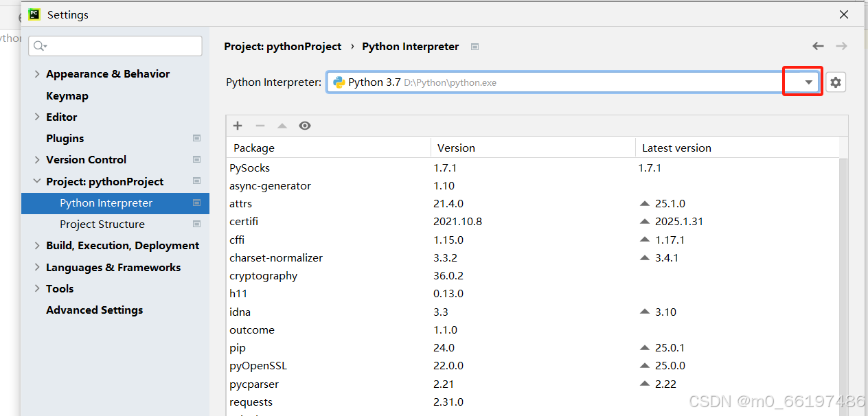Click the back arrow navigation icon

pyautogui.click(x=818, y=46)
